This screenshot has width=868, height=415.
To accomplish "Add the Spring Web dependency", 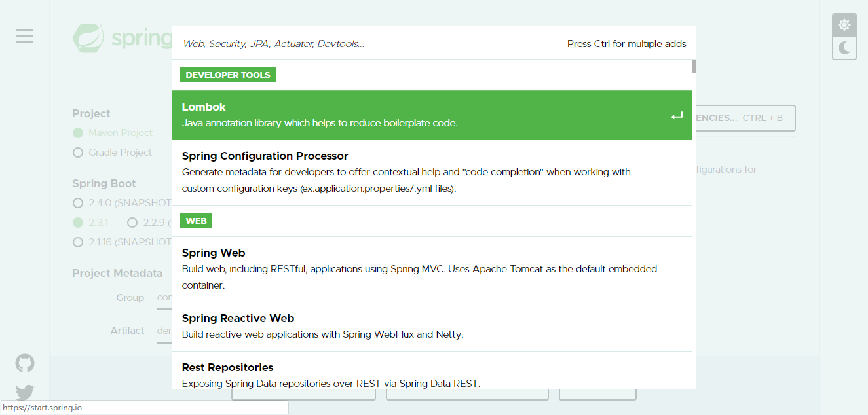I will [x=432, y=269].
